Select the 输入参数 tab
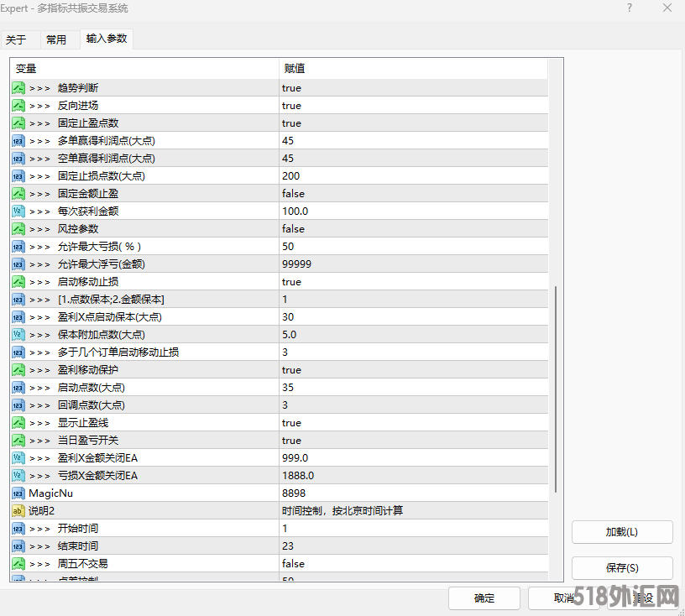This screenshot has height=616, width=685. 107,39
